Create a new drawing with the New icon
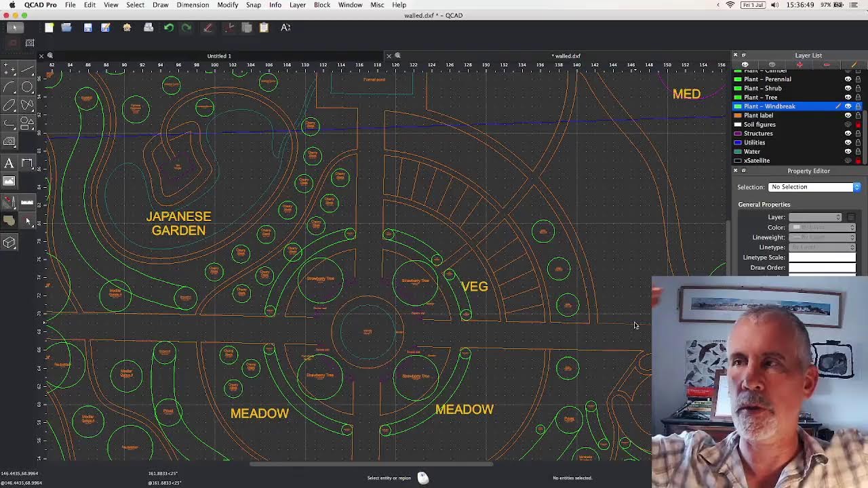The width and height of the screenshot is (868, 488). [49, 28]
